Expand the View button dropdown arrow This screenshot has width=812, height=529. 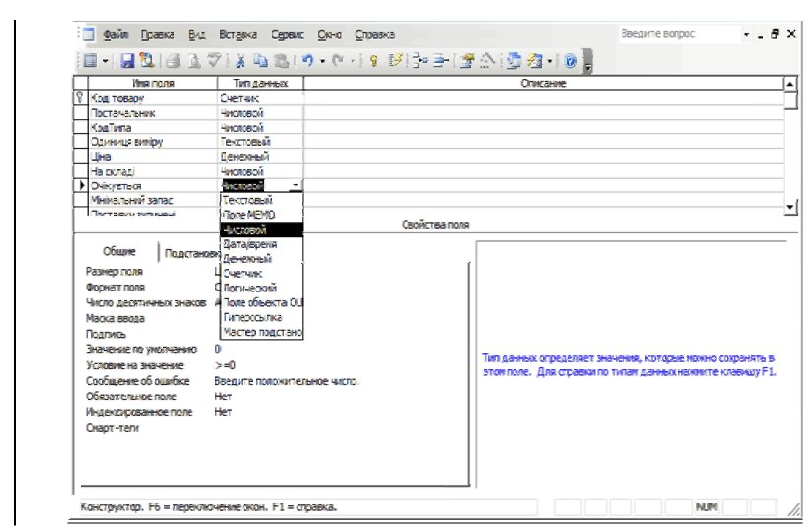[105, 61]
